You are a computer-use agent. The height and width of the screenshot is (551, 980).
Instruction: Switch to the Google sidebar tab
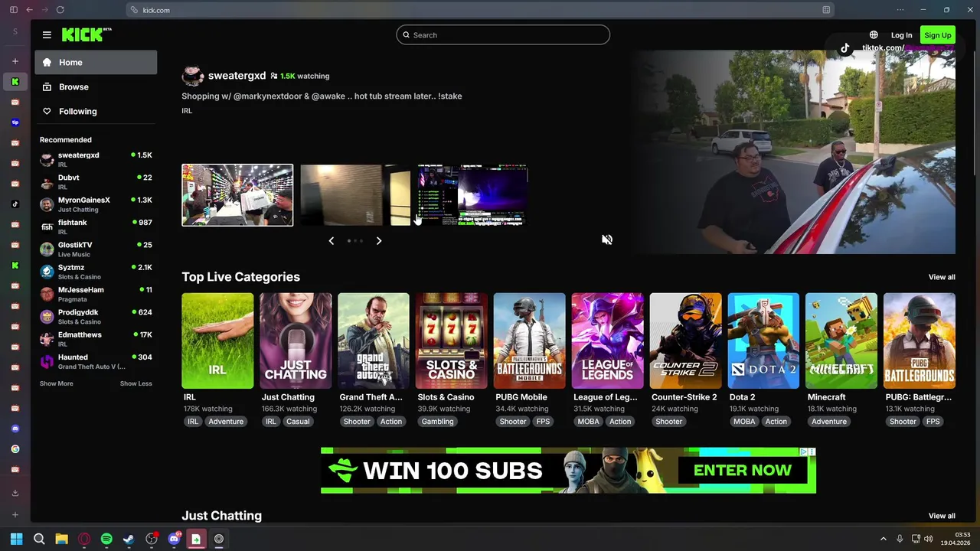click(x=15, y=449)
